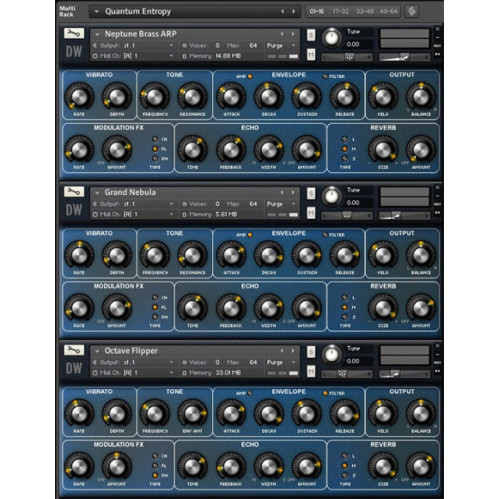Click the Max voices value 64 on Neptune Brass ARP
Viewport: 500px width, 499px height.
(253, 45)
